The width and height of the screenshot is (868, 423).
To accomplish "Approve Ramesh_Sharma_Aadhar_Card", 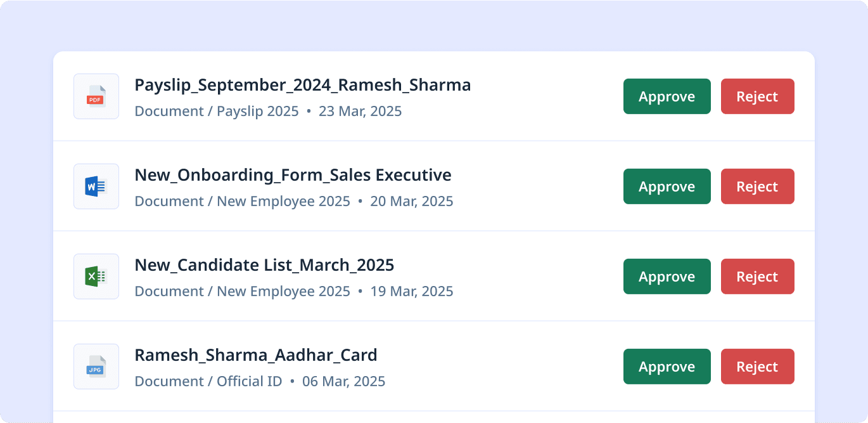I will 667,367.
